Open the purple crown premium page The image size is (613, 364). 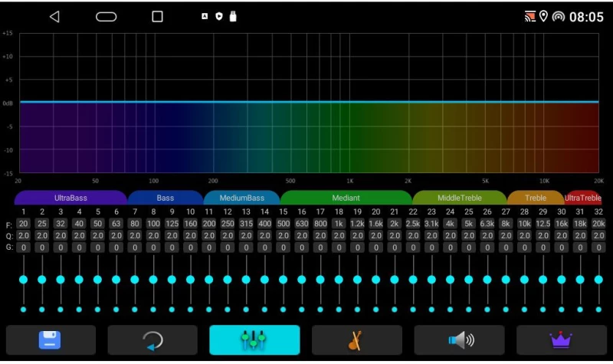(x=562, y=340)
